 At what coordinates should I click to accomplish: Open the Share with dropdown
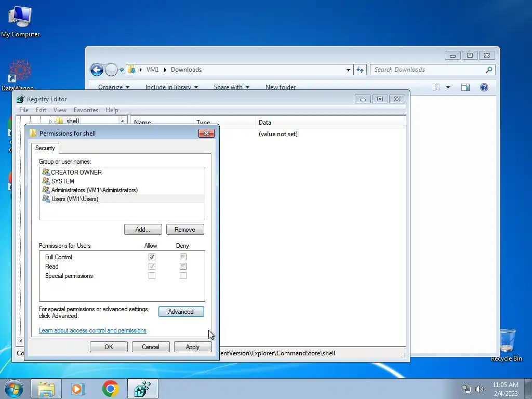tap(232, 87)
